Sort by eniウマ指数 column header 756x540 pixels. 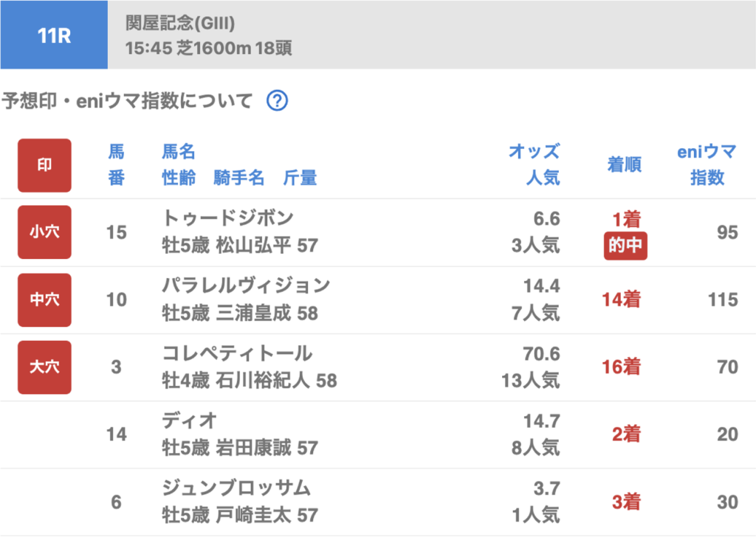pyautogui.click(x=707, y=165)
